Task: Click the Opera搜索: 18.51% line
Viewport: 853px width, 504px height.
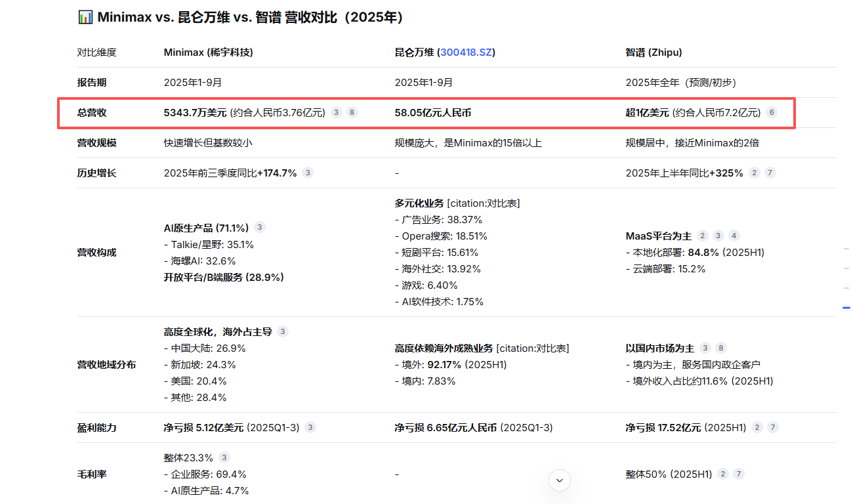Action: tap(441, 236)
